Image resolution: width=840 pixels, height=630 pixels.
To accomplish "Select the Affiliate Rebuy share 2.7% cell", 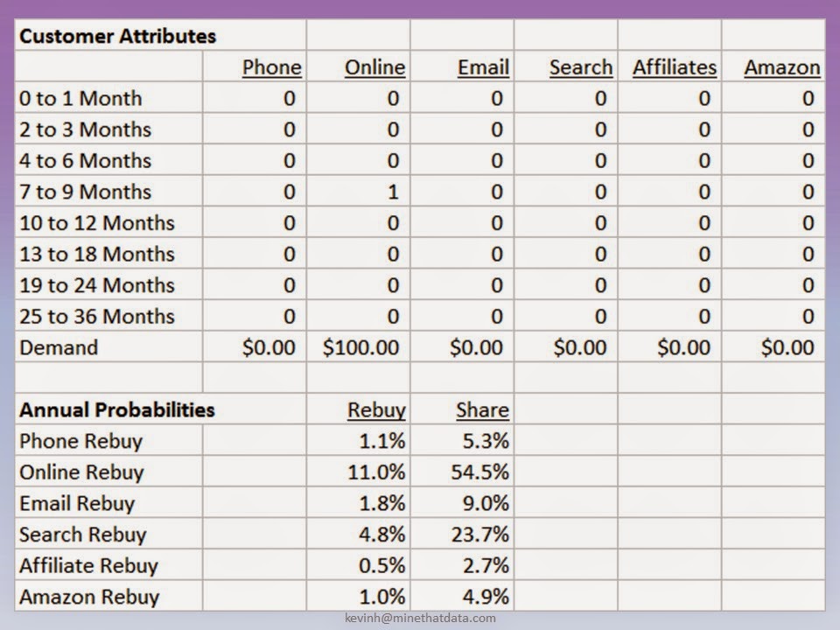I will [x=462, y=565].
